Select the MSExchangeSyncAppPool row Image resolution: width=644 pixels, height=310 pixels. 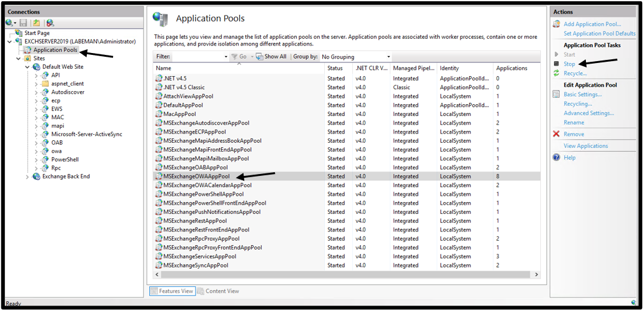click(x=347, y=265)
